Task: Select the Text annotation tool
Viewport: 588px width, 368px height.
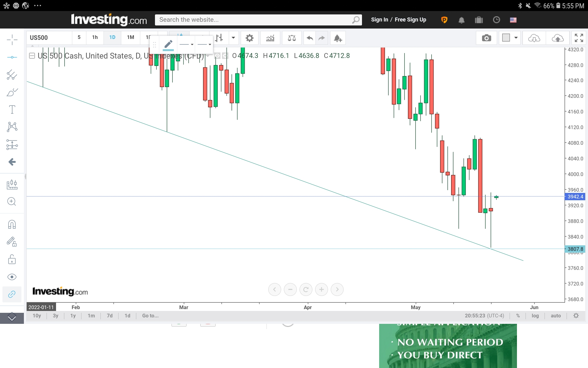Action: pos(12,109)
